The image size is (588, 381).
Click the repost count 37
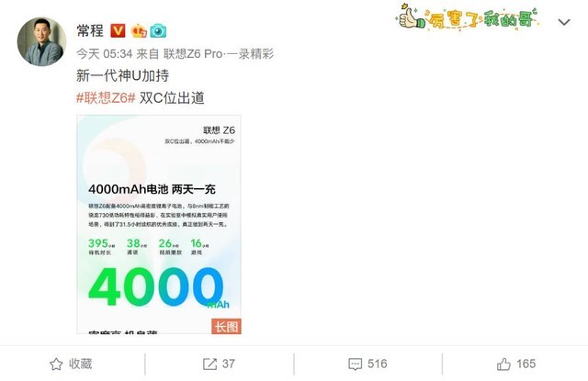pyautogui.click(x=229, y=364)
